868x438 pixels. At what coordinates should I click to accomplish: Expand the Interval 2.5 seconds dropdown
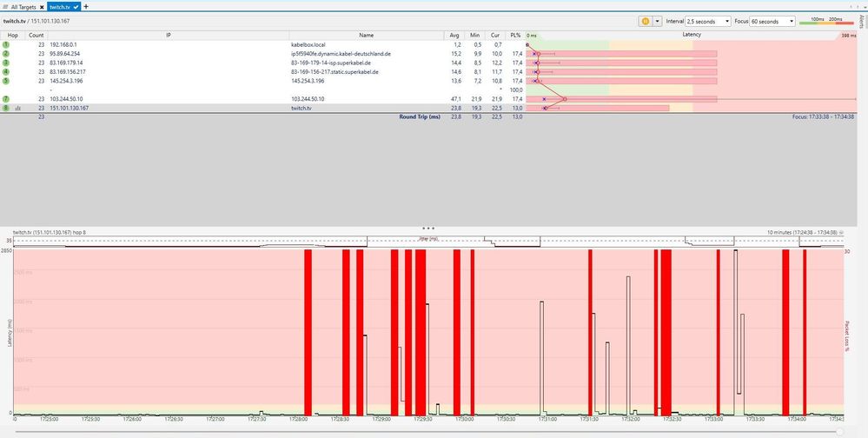[x=707, y=21]
